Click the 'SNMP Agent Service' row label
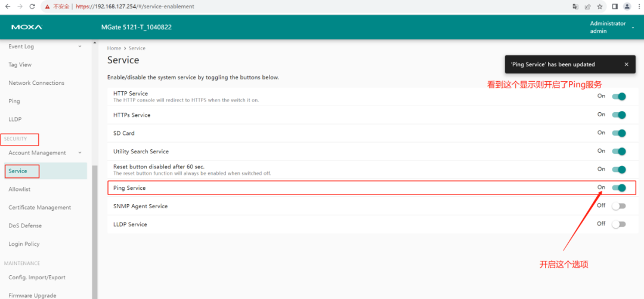The height and width of the screenshot is (299, 644). click(141, 206)
